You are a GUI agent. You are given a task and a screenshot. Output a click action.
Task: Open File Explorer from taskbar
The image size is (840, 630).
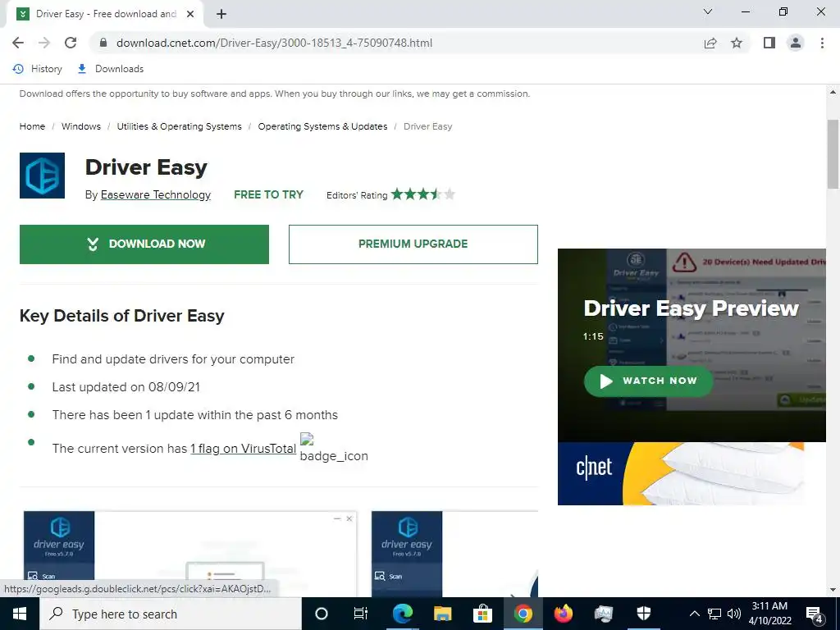pos(442,614)
